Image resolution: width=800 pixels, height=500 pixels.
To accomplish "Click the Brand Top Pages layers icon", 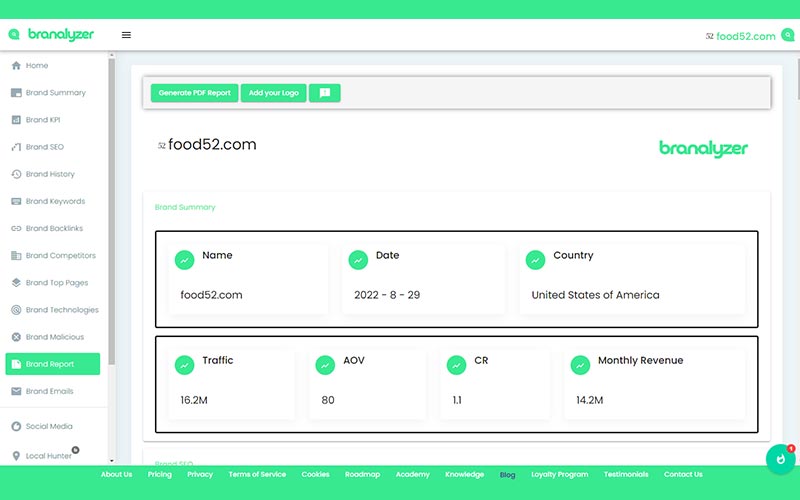I will click(16, 282).
